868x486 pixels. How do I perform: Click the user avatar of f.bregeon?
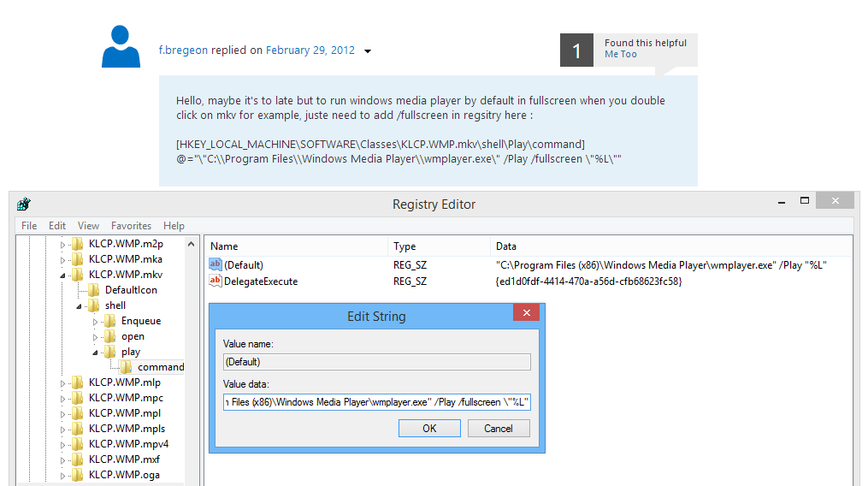121,46
